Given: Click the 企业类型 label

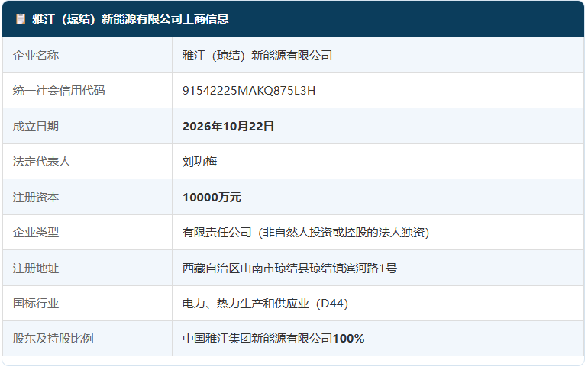Looking at the screenshot, I should click(x=36, y=232).
